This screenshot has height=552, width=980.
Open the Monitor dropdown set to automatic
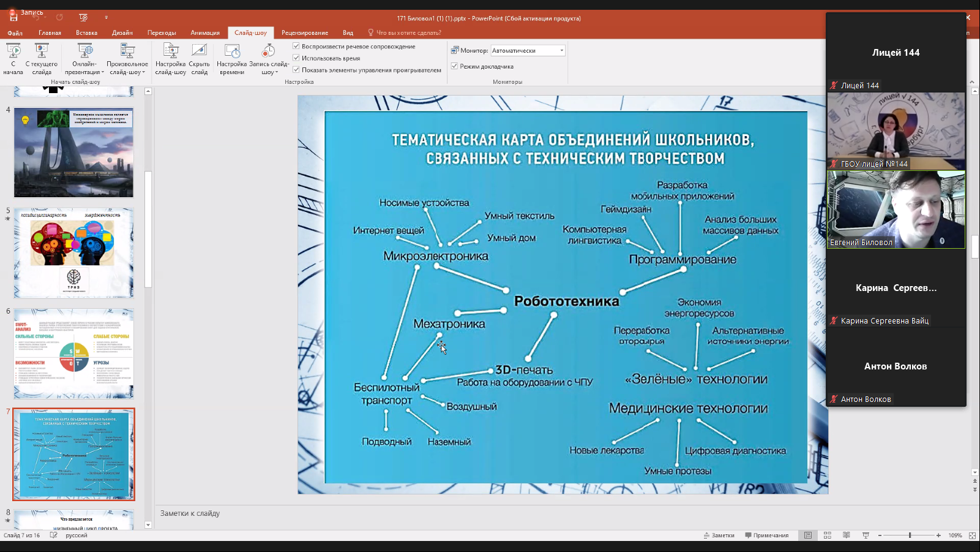pos(528,50)
